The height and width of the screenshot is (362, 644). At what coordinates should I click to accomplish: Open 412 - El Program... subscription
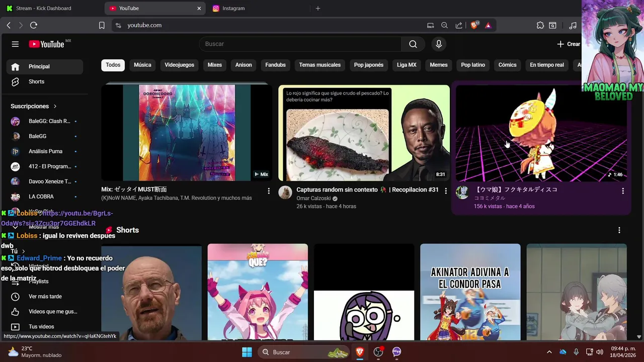coord(45,166)
